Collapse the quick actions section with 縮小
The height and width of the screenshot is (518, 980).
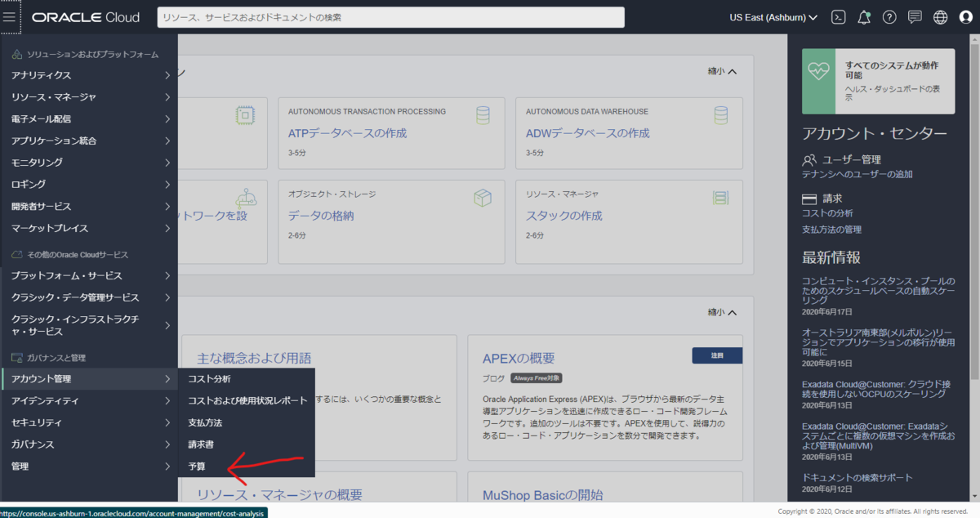722,71
